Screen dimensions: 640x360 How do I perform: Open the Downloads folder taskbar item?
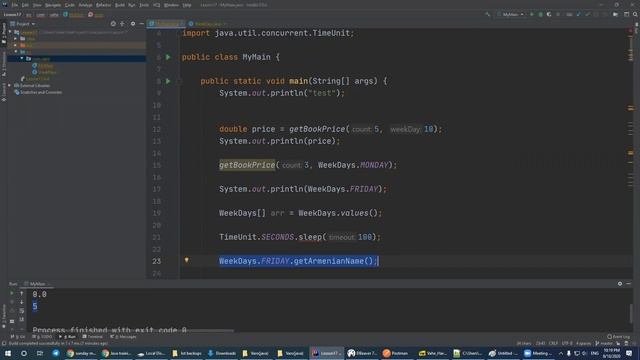click(x=222, y=353)
